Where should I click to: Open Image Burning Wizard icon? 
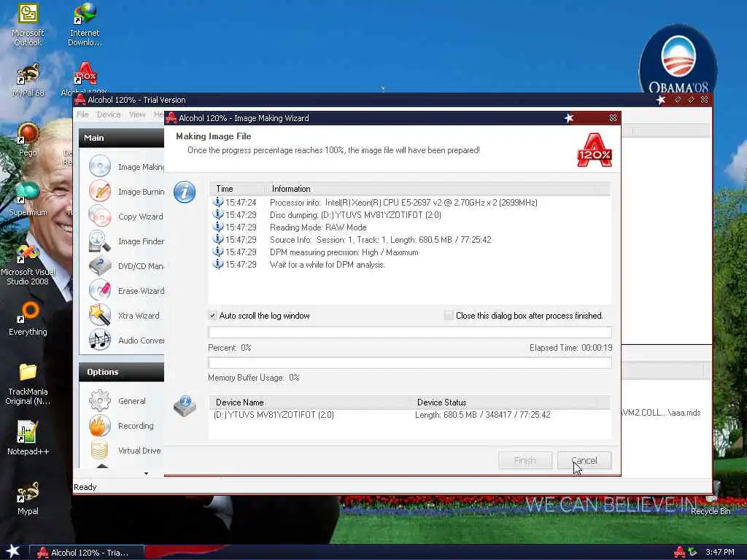(x=100, y=192)
